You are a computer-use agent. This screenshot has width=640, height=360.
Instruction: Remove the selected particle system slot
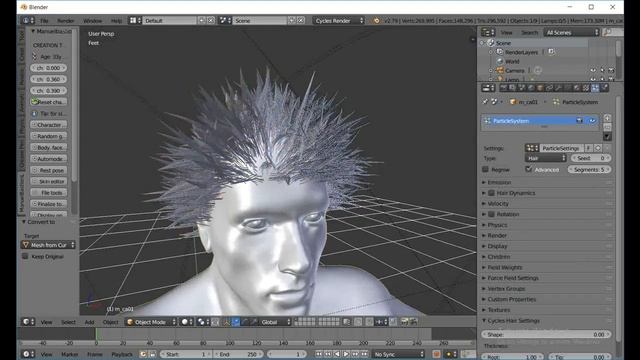point(607,127)
